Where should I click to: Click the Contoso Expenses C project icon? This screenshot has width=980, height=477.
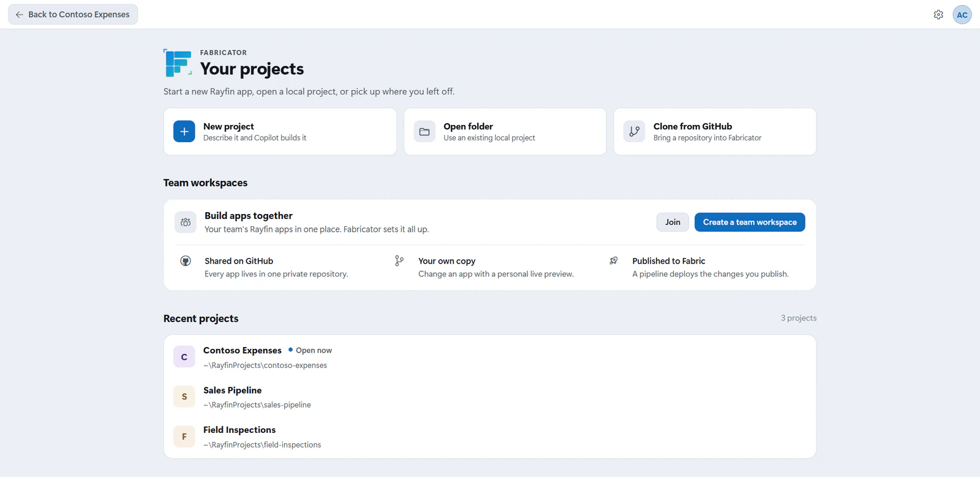click(x=184, y=357)
